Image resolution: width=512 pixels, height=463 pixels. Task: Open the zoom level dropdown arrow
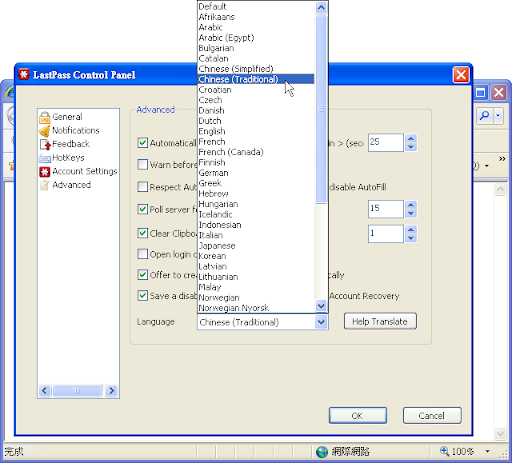[x=488, y=451]
